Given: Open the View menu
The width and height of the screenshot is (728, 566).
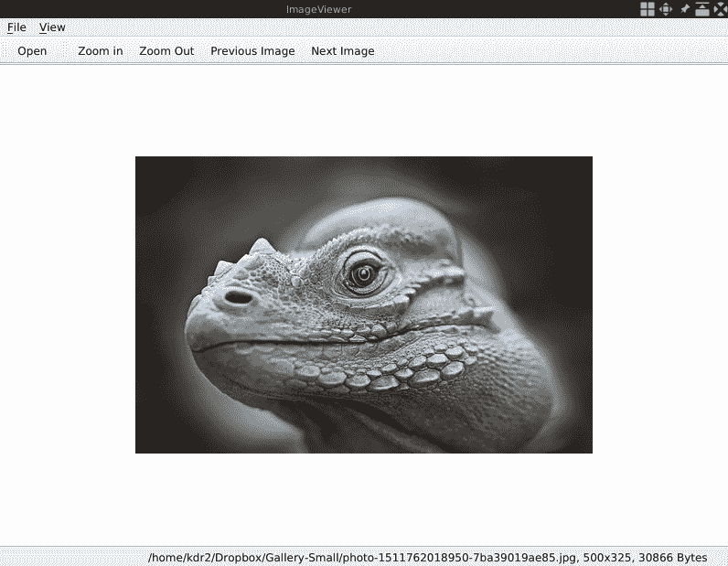Looking at the screenshot, I should click(x=52, y=27).
